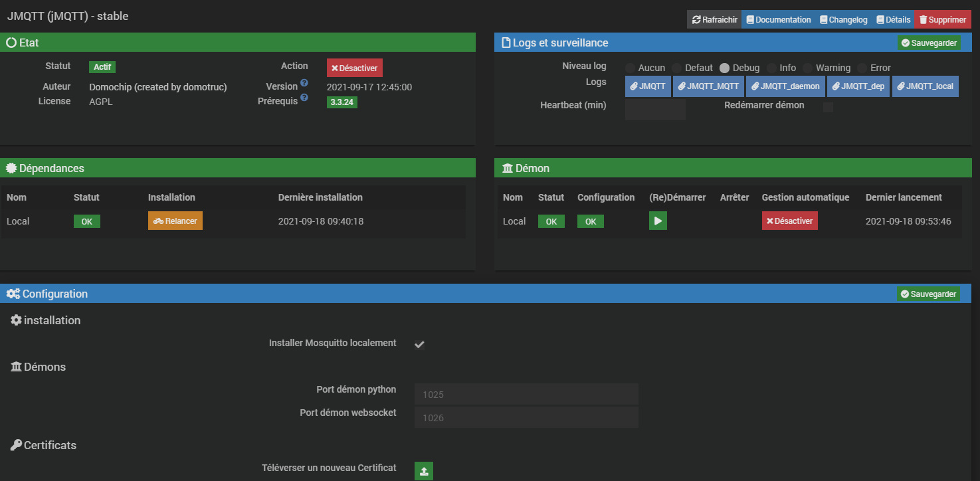Open the JMQTT_daemon log file
980x481 pixels.
pos(785,86)
